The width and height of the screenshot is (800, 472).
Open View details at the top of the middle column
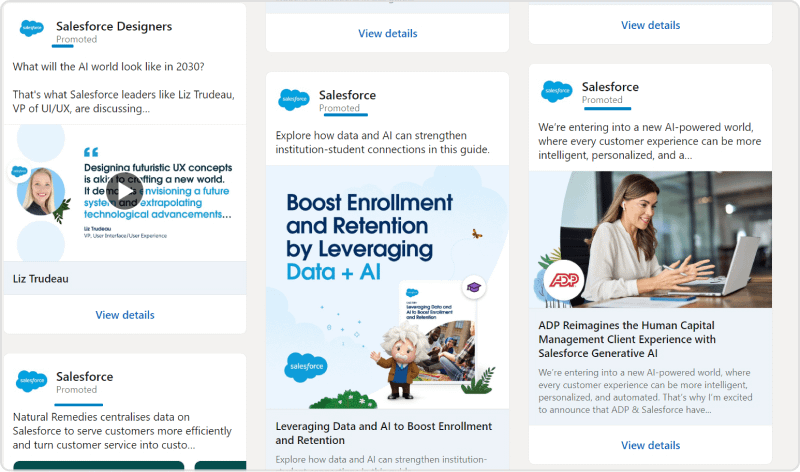click(x=387, y=33)
